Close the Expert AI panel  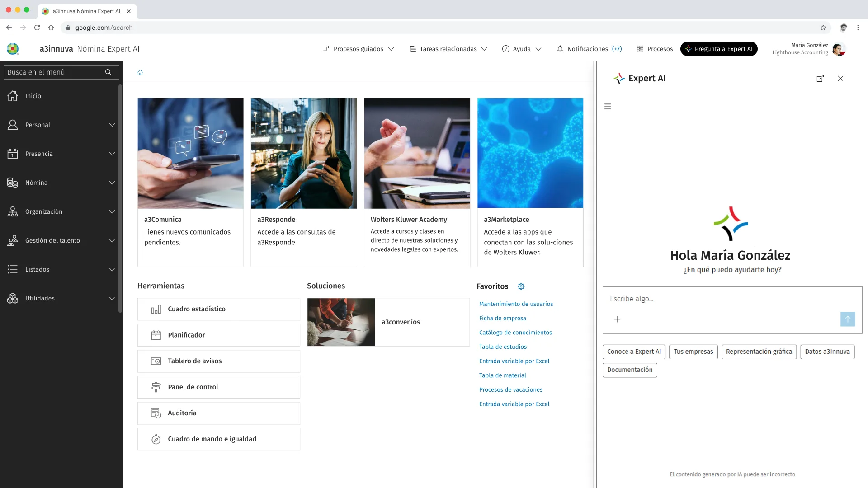tap(840, 79)
